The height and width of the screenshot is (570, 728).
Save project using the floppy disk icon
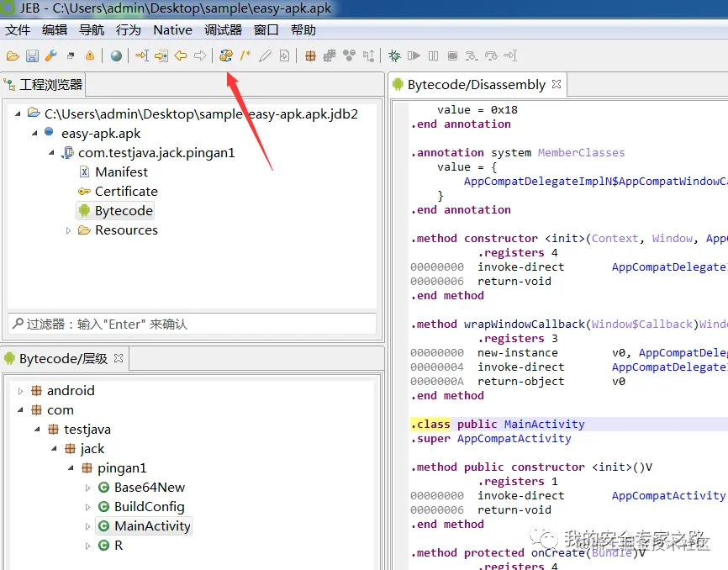pyautogui.click(x=32, y=56)
